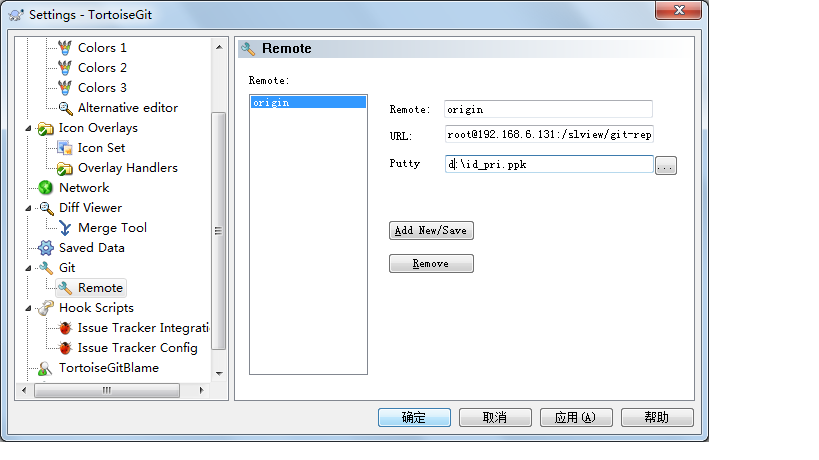Viewport: 819px width, 460px height.
Task: Click the Remove button
Action: coord(431,264)
